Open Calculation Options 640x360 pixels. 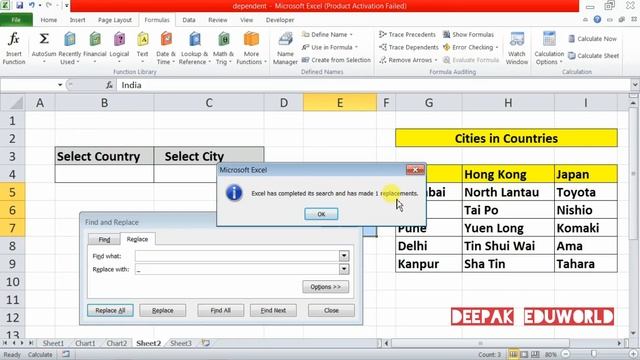(549, 49)
